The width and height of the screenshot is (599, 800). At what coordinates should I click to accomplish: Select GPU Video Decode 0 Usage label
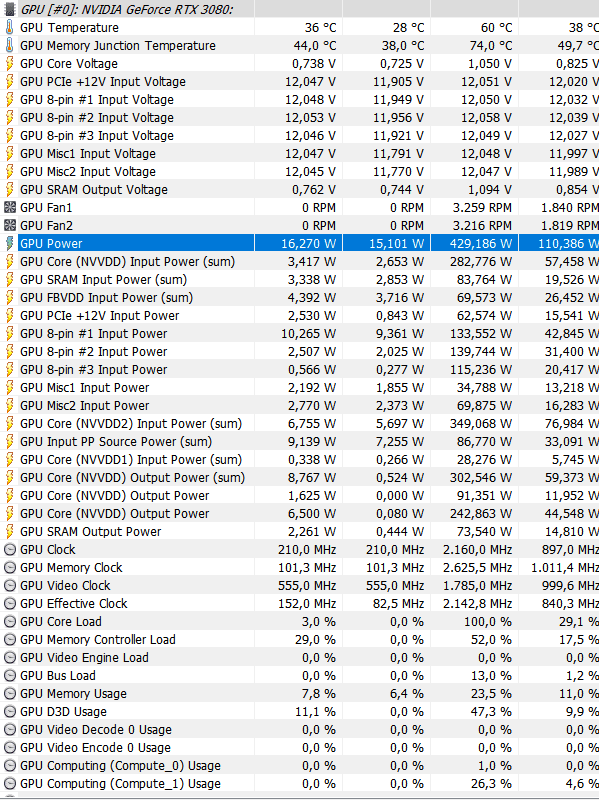(96, 730)
